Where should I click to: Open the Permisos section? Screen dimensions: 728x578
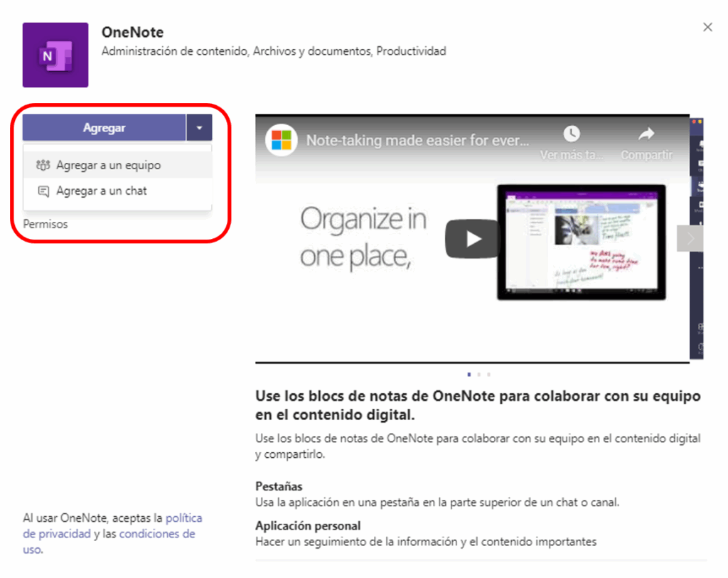(x=45, y=224)
